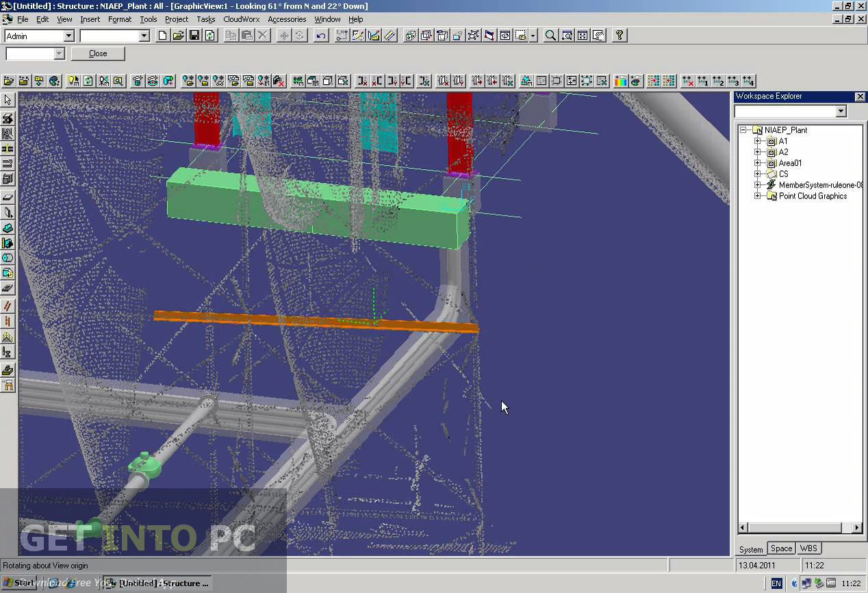Click the Workspace Explorer scrollbar left arrow
This screenshot has width=868, height=593.
click(743, 528)
